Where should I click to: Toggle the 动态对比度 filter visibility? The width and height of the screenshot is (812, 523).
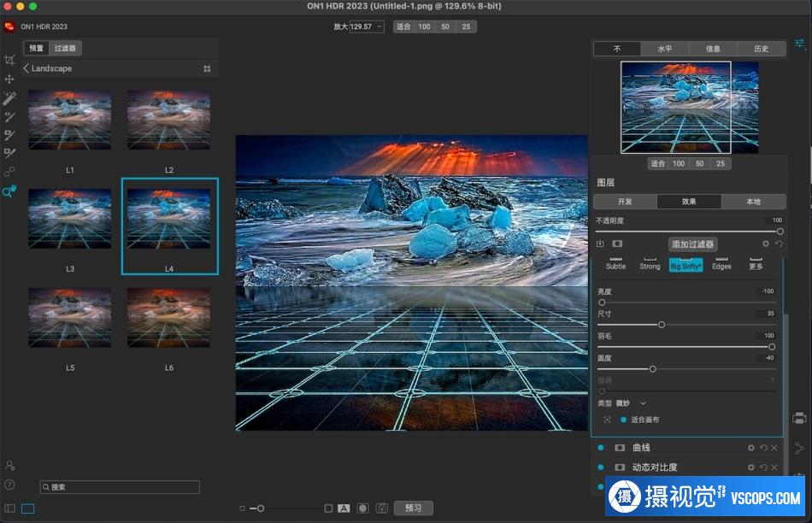(x=601, y=467)
